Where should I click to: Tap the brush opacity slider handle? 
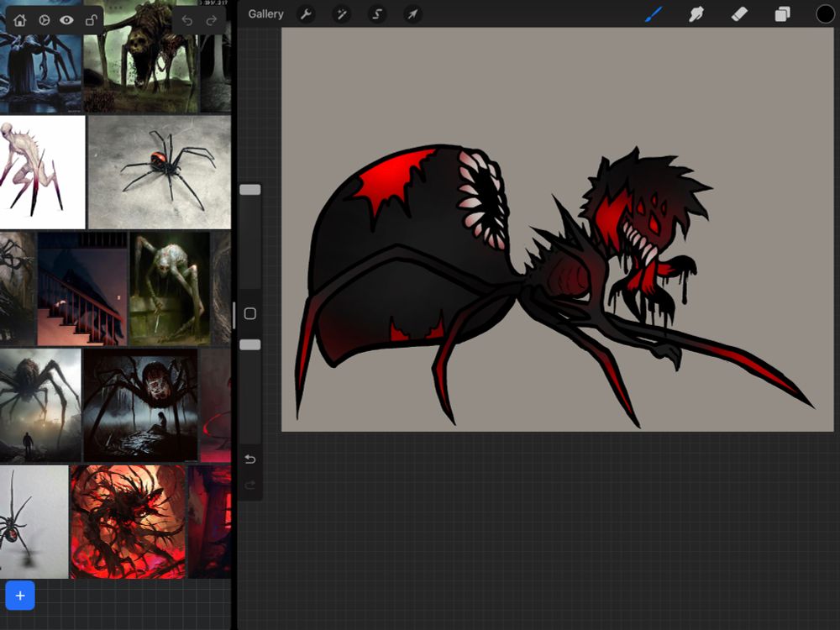pyautogui.click(x=250, y=345)
